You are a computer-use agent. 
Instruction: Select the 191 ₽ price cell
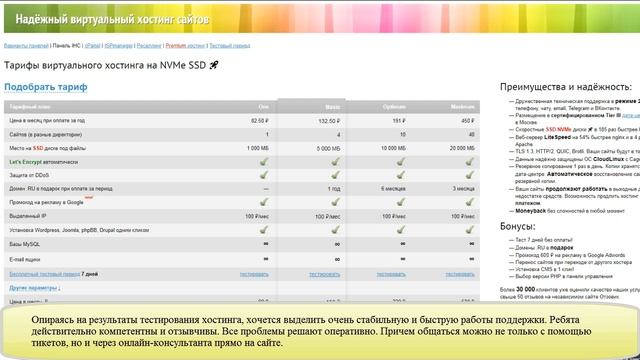[x=399, y=121]
